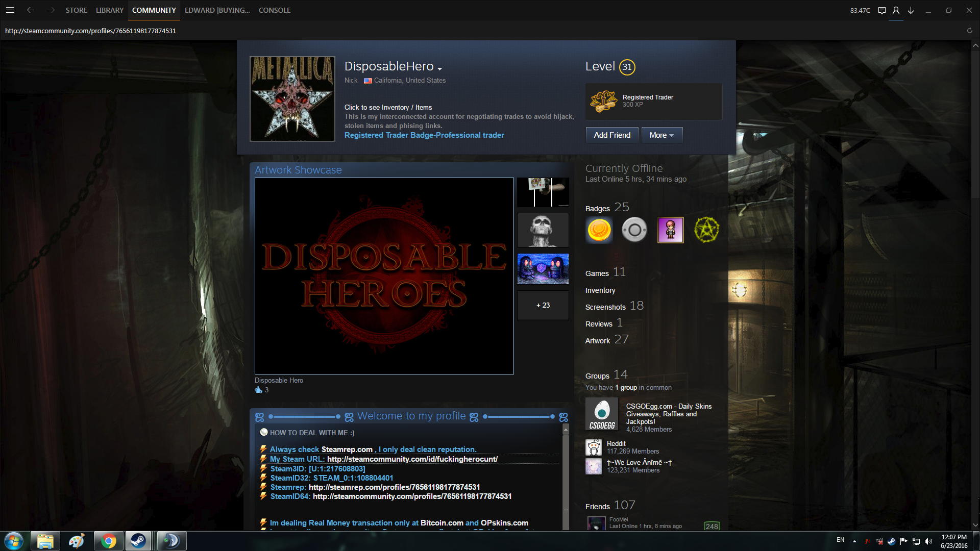Open the gold coin badge
The height and width of the screenshot is (551, 980).
coord(599,230)
